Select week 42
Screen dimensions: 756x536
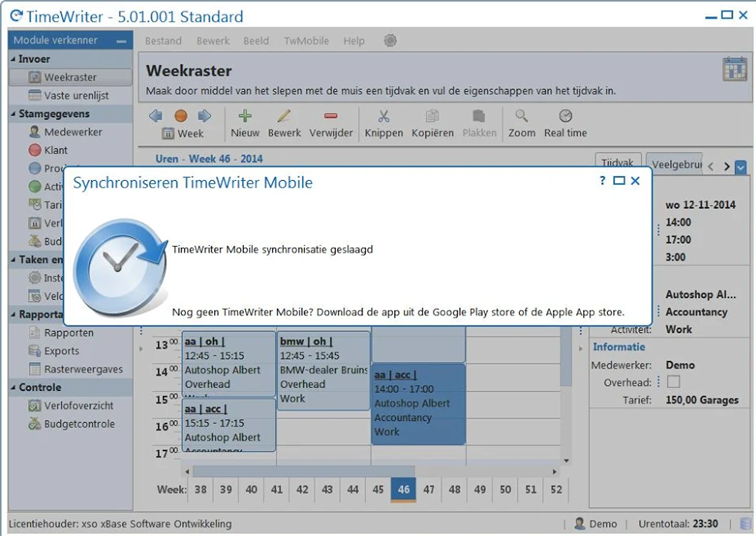point(302,490)
